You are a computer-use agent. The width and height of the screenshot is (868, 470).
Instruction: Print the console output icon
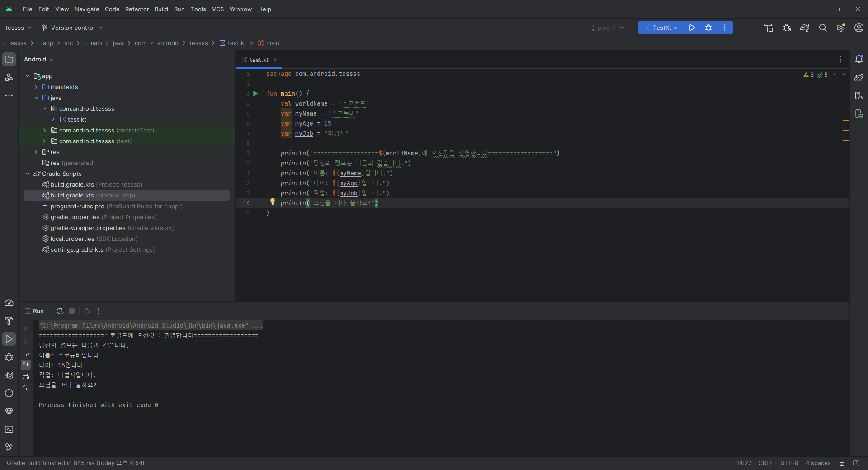pyautogui.click(x=26, y=376)
